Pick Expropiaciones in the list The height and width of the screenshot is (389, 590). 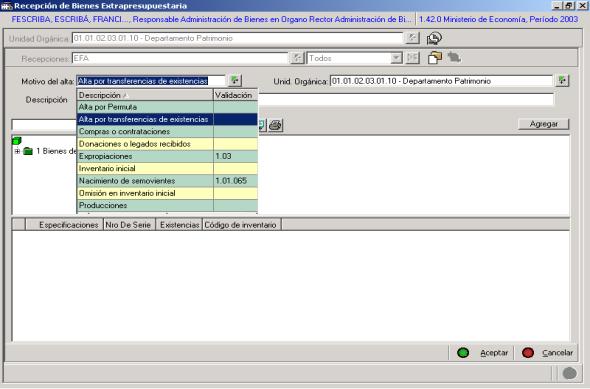click(167, 156)
